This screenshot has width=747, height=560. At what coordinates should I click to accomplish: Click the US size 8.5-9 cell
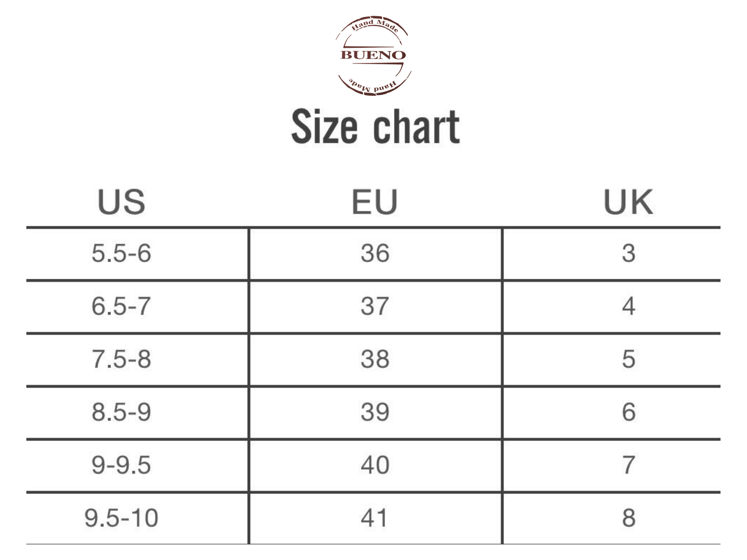tap(137, 413)
